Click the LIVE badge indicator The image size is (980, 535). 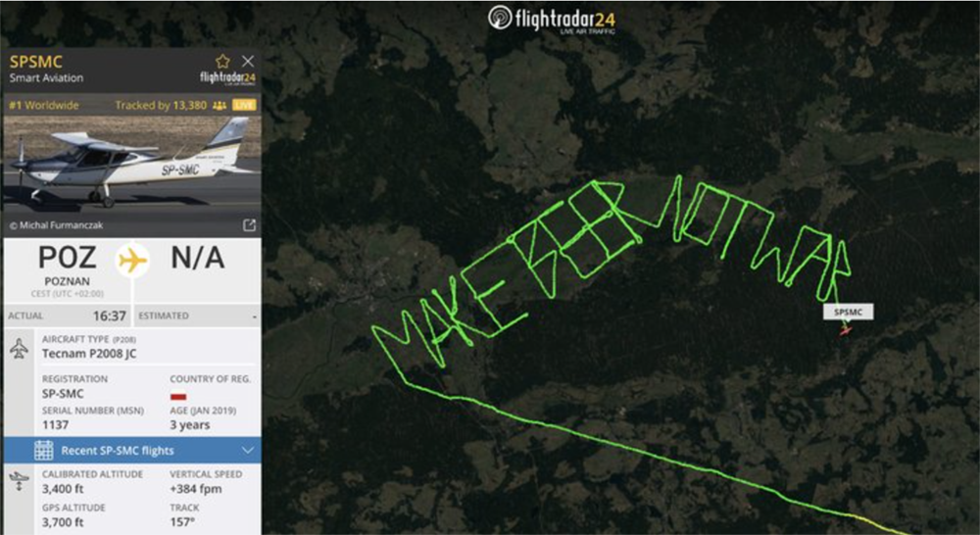244,105
